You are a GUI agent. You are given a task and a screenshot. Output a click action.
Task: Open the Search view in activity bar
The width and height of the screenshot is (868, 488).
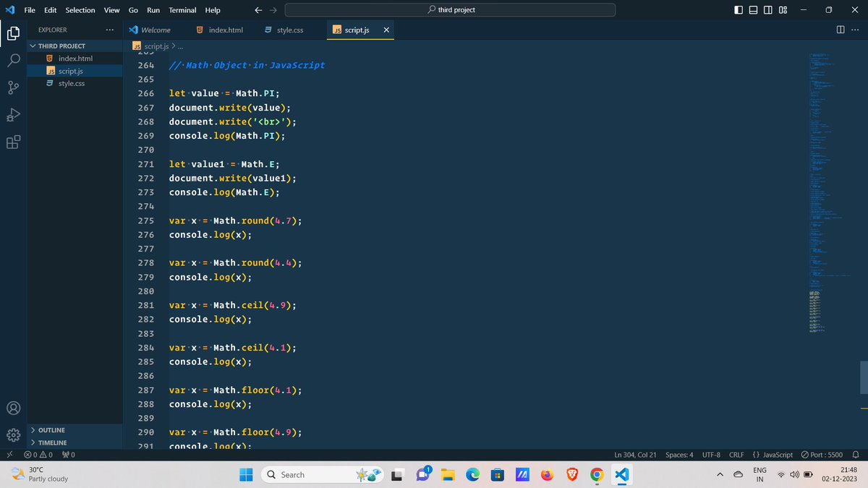tap(13, 61)
